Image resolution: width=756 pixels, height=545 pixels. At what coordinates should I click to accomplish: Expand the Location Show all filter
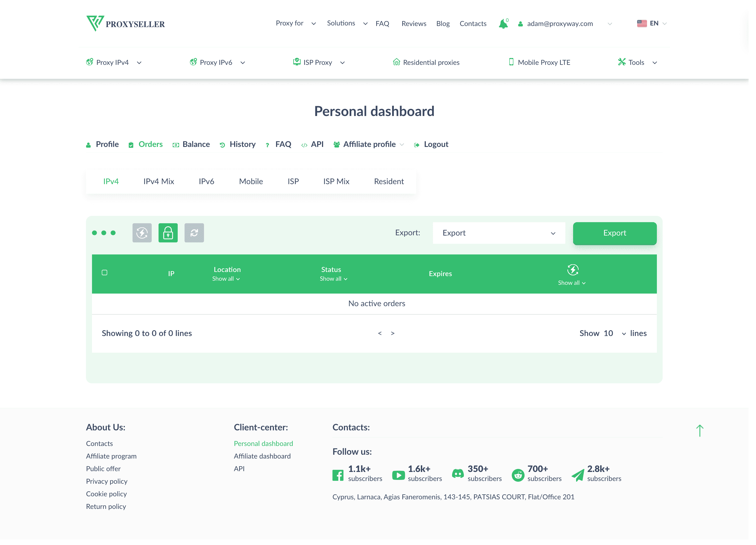226,279
